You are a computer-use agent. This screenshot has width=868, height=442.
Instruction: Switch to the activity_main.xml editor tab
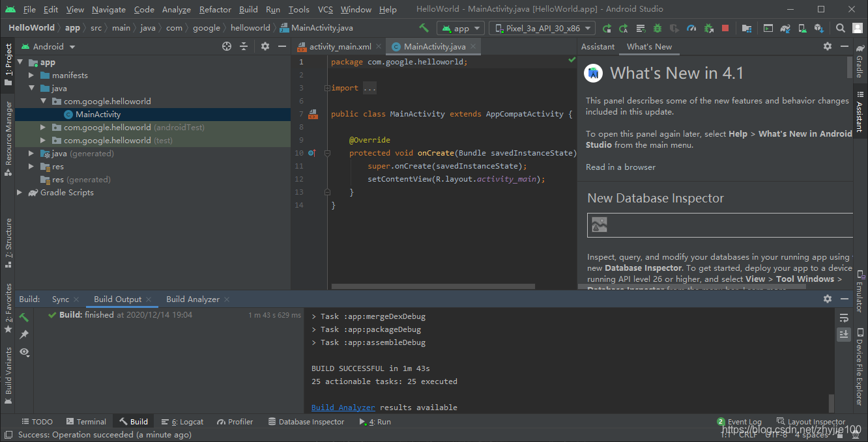(x=335, y=46)
